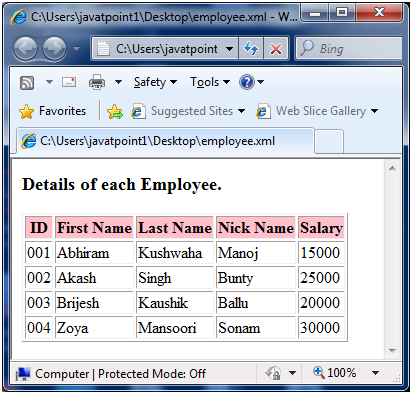Click the Salary column header
The image size is (412, 394).
[x=321, y=228]
